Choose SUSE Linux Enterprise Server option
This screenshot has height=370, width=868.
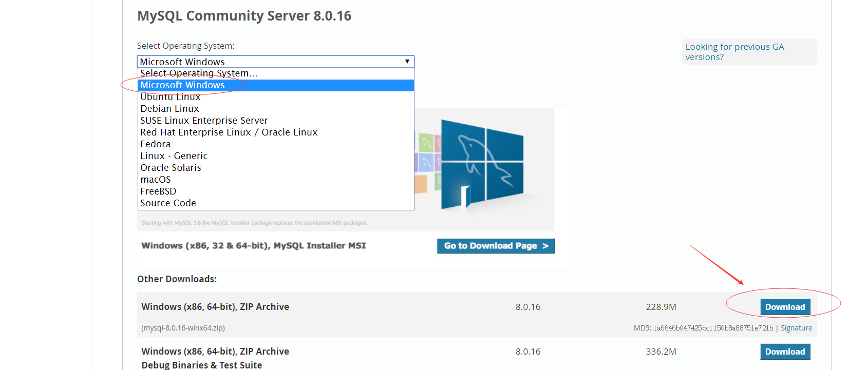(x=276, y=121)
